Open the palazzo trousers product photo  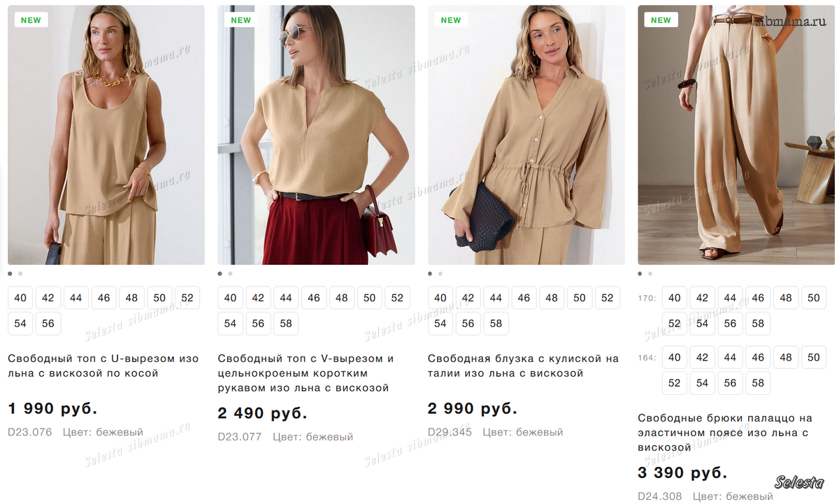736,135
